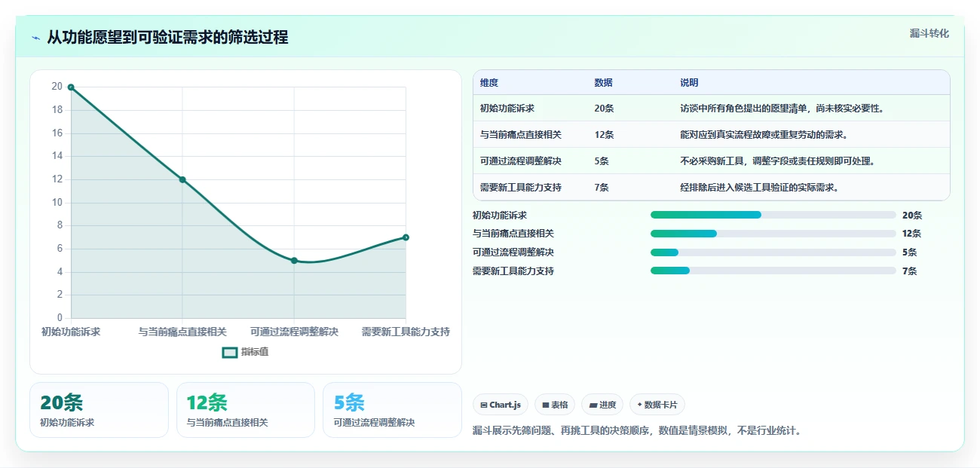
Task: Click the 7条 cell in the table
Action: coord(602,188)
